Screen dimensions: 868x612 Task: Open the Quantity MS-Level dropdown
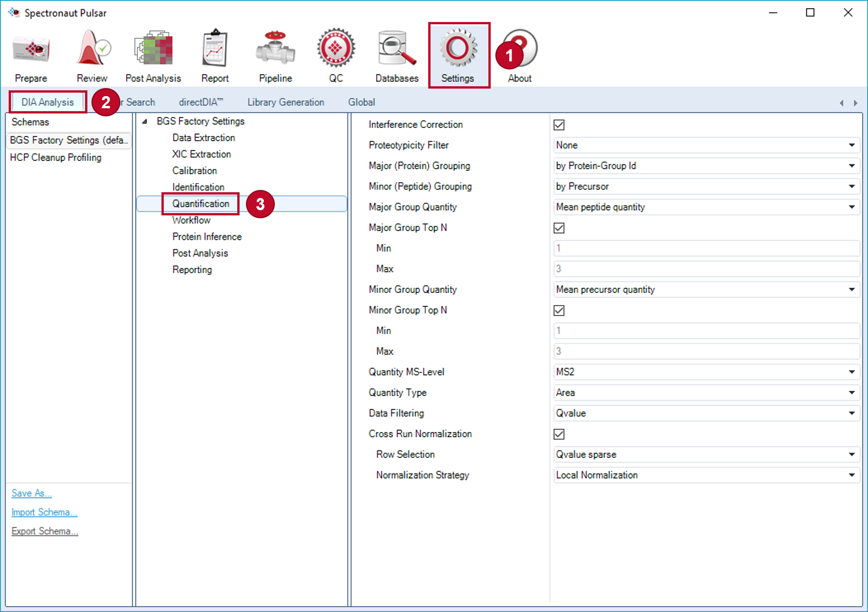pos(707,372)
